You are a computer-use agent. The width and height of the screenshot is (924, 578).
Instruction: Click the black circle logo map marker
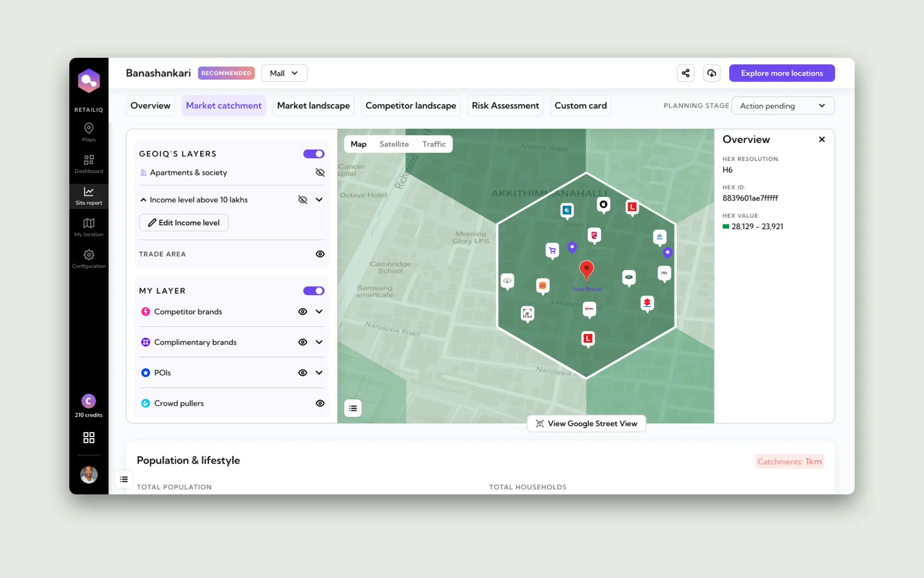(x=603, y=205)
